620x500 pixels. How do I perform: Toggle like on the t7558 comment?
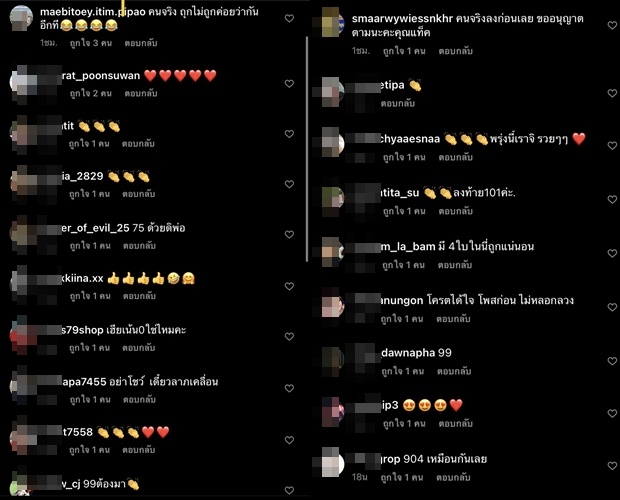[x=289, y=440]
